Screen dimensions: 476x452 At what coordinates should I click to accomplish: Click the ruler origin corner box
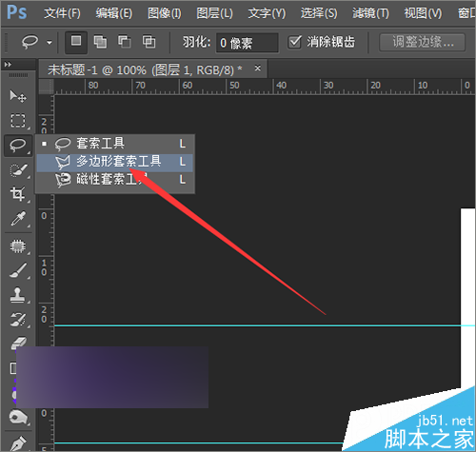[x=47, y=87]
